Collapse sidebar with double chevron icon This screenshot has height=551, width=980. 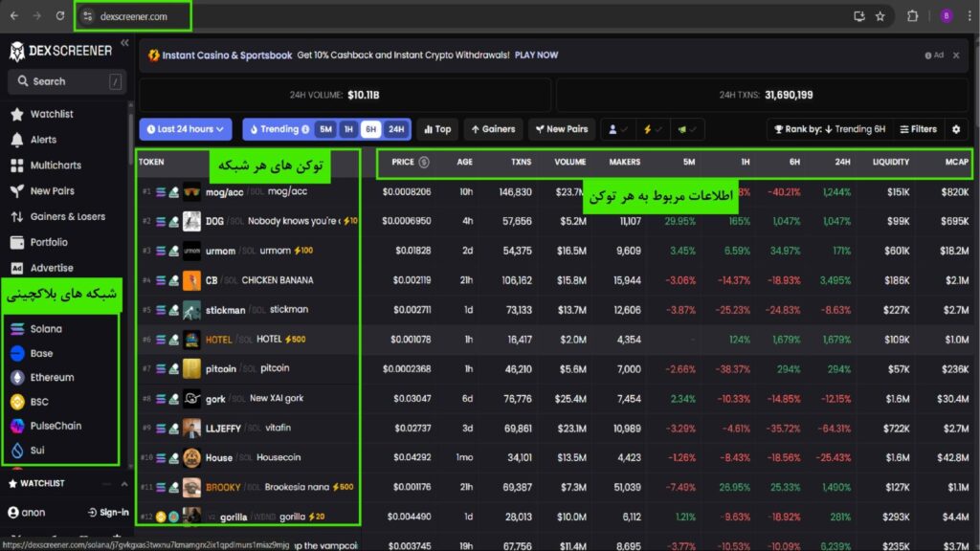click(x=124, y=43)
